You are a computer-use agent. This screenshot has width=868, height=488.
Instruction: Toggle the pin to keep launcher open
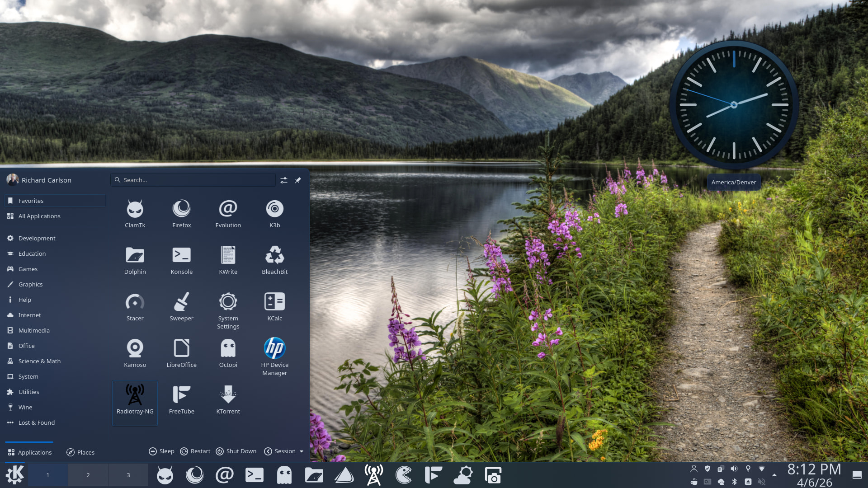[298, 180]
